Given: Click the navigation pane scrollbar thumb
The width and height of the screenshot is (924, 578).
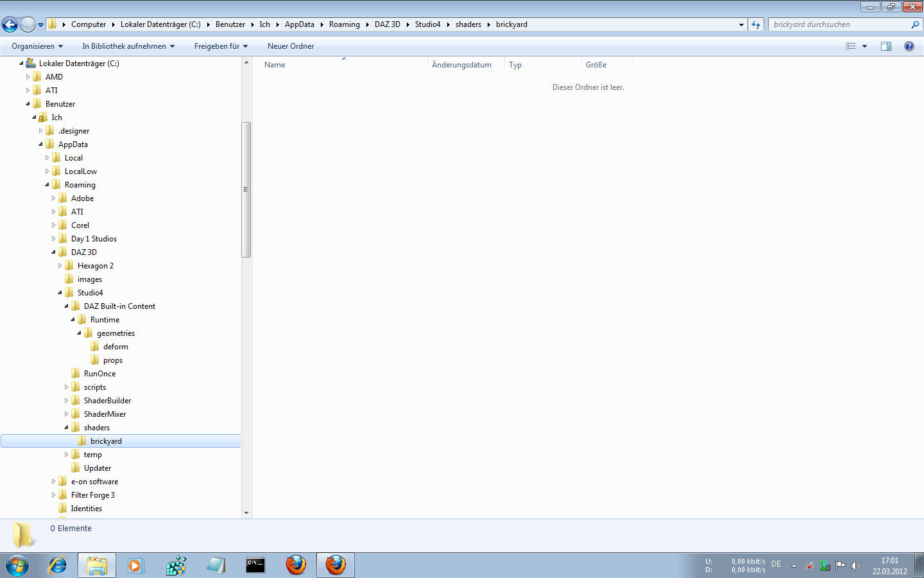Looking at the screenshot, I should point(246,189).
